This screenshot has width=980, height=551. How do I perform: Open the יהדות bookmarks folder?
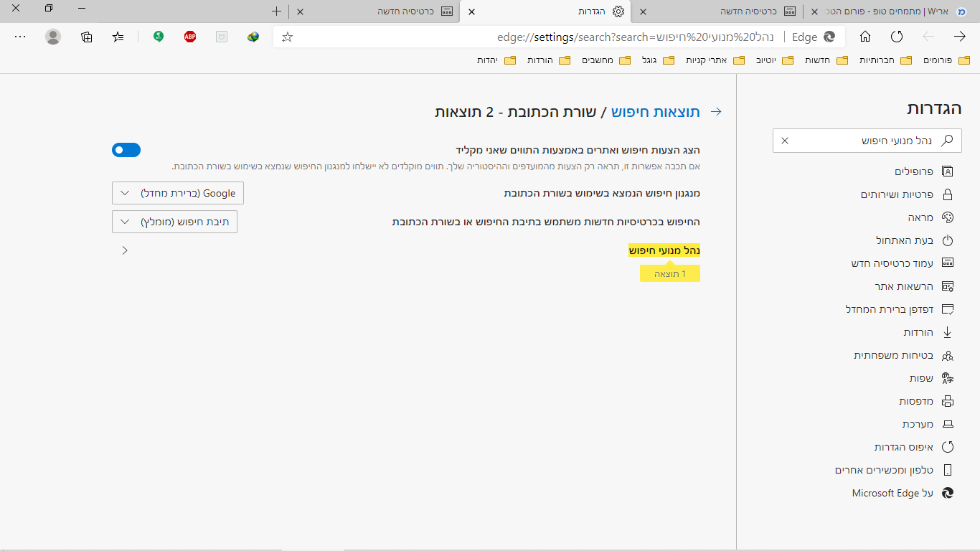(x=496, y=60)
